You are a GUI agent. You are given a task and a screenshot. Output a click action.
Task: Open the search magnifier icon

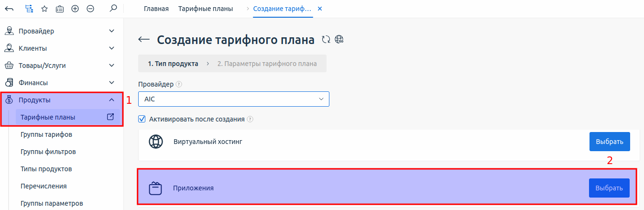(113, 9)
